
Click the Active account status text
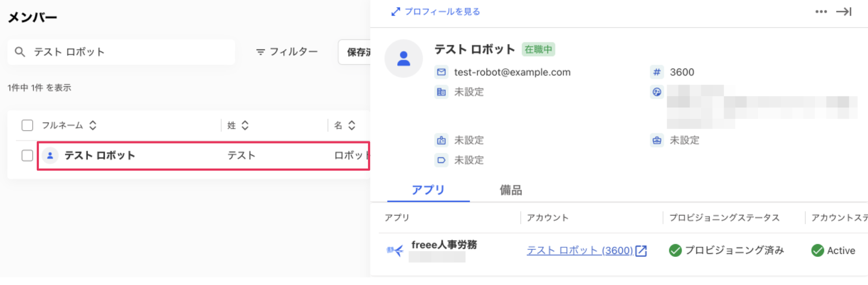841,250
